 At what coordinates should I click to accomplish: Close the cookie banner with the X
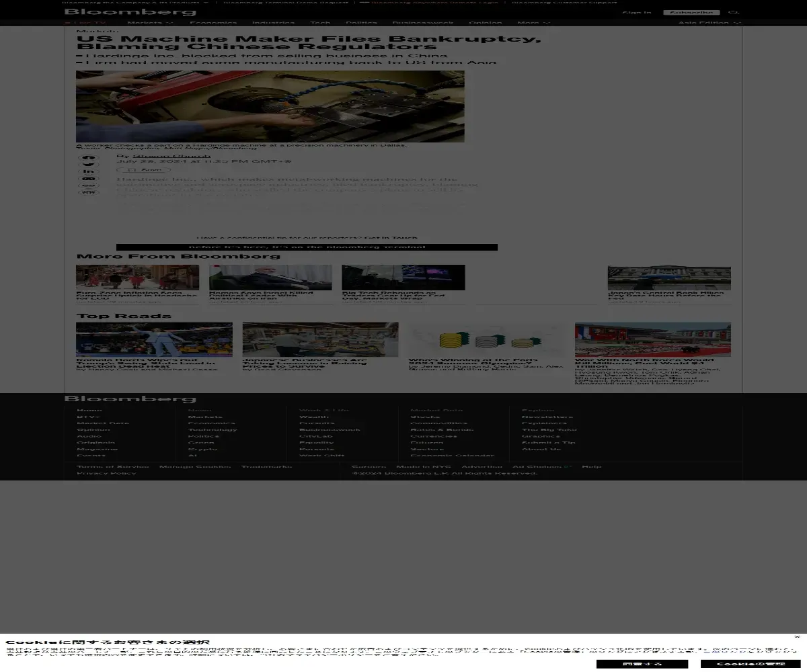pyautogui.click(x=797, y=636)
